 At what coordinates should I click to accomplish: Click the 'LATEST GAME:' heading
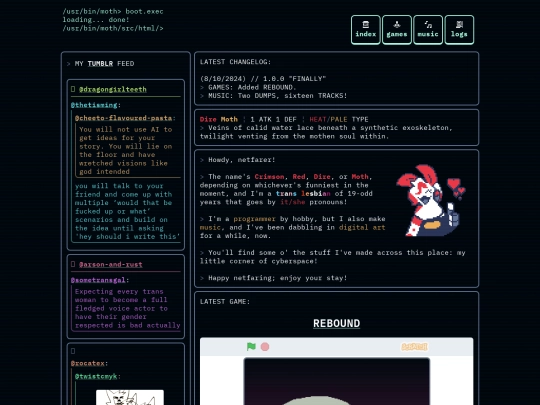(x=225, y=301)
